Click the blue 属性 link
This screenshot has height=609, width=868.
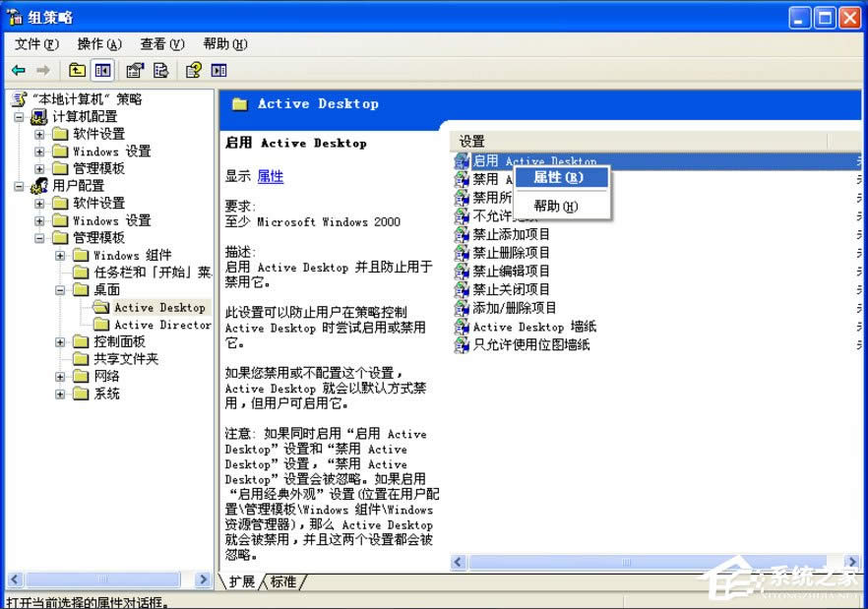[x=270, y=176]
